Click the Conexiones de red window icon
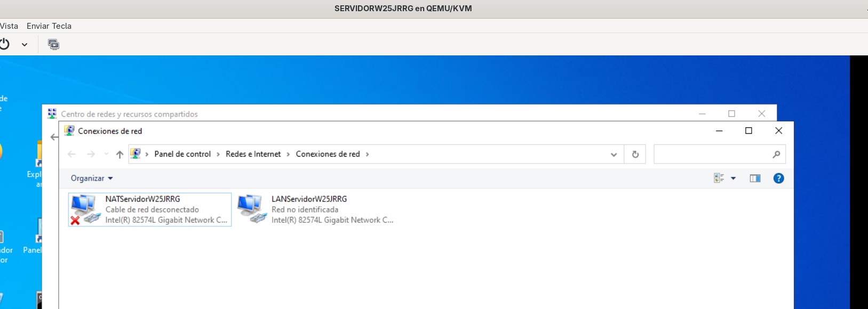Image resolution: width=868 pixels, height=309 pixels. [69, 131]
